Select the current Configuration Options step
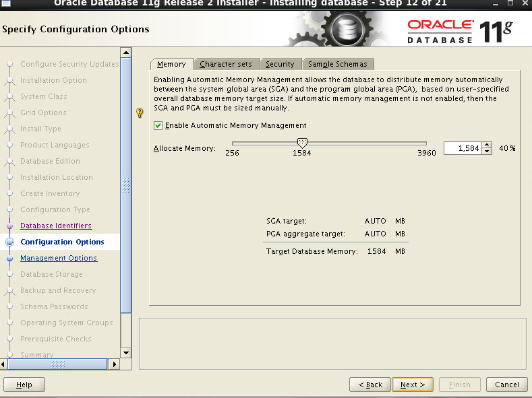This screenshot has width=532, height=398. point(62,242)
